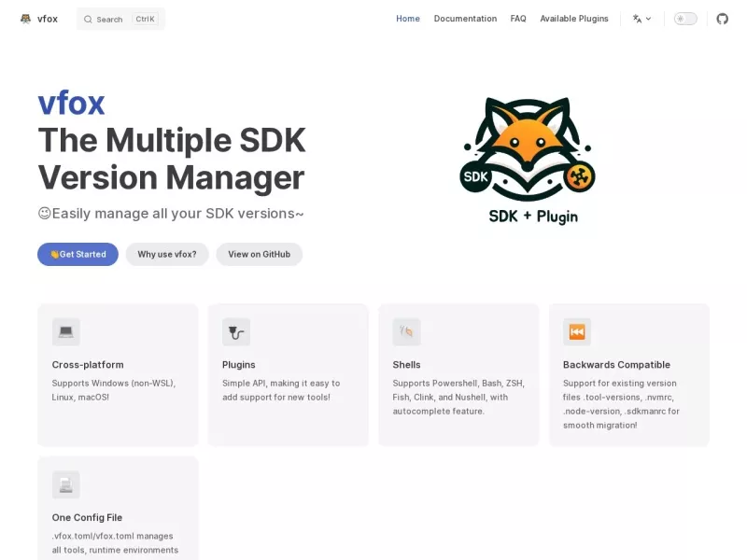This screenshot has width=747, height=560.
Task: Click the SDK + Plugin fox hero image
Action: click(x=528, y=161)
